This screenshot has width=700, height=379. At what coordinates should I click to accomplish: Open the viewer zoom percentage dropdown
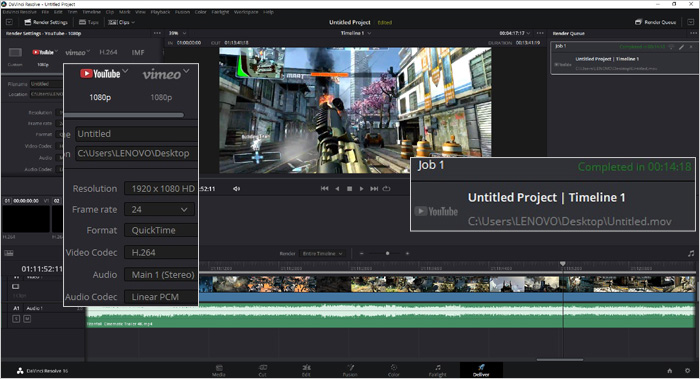tap(177, 33)
